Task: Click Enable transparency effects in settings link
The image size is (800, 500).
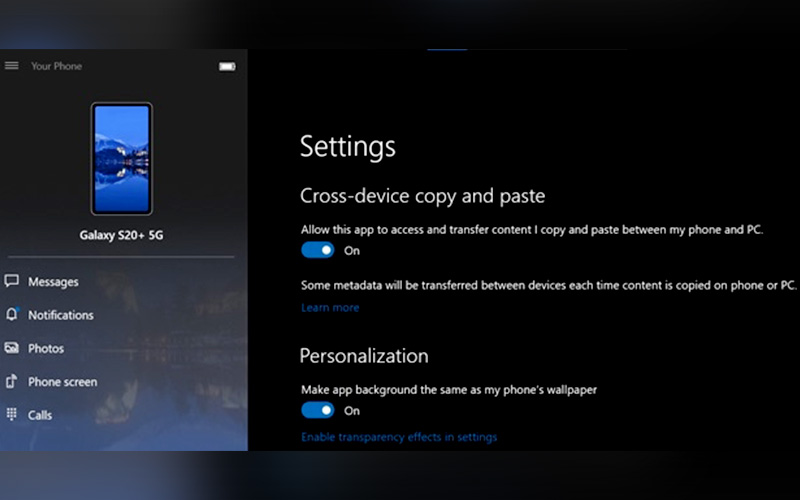Action: pyautogui.click(x=399, y=437)
